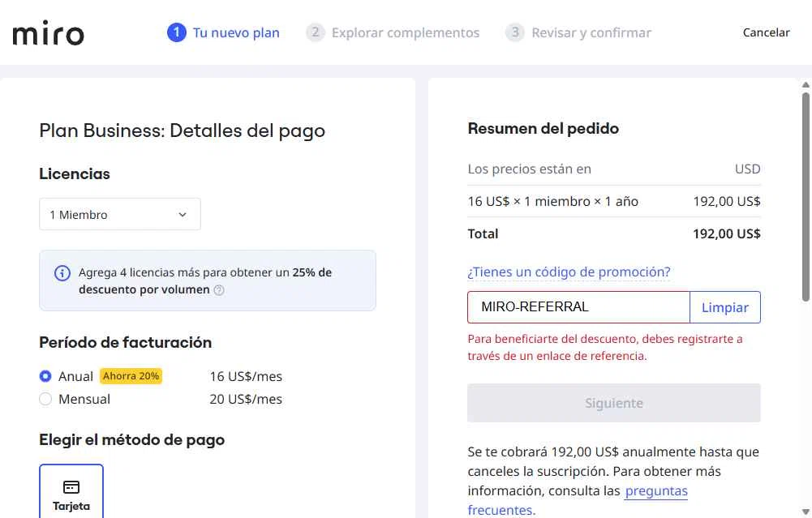Click the 20 US$/mes monthly price

point(246,400)
